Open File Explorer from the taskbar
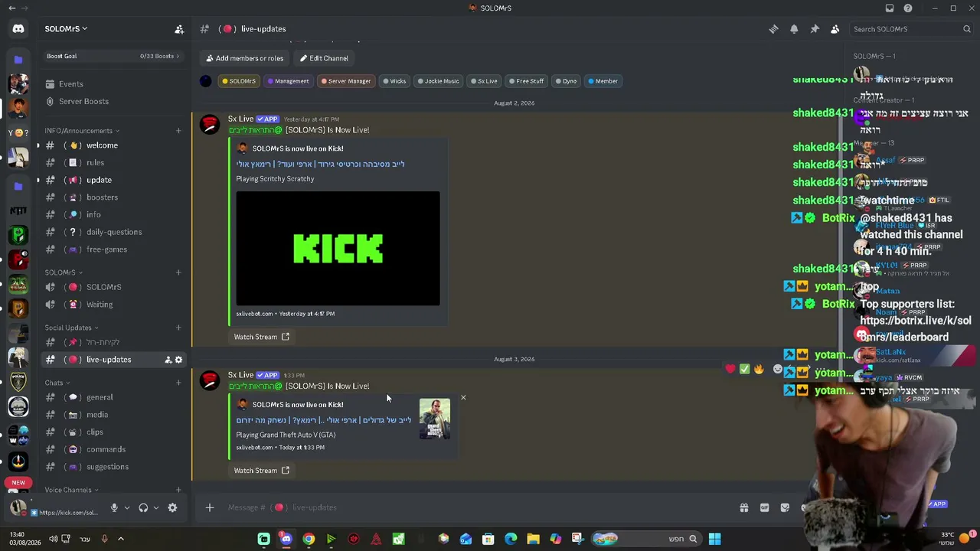Image resolution: width=980 pixels, height=551 pixels. 533,539
